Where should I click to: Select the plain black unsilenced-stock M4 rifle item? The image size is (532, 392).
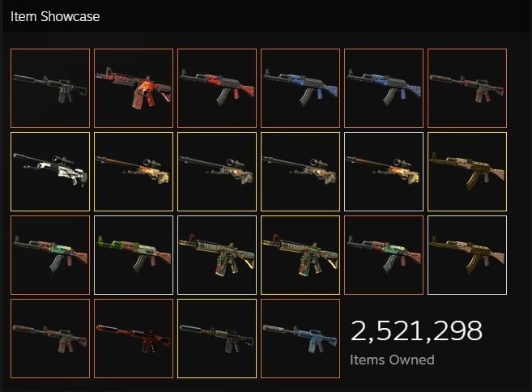point(50,88)
